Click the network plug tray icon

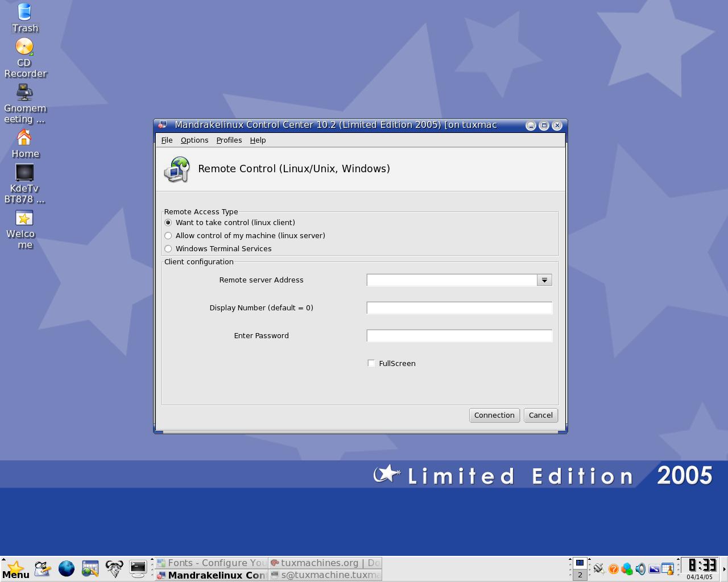[598, 569]
